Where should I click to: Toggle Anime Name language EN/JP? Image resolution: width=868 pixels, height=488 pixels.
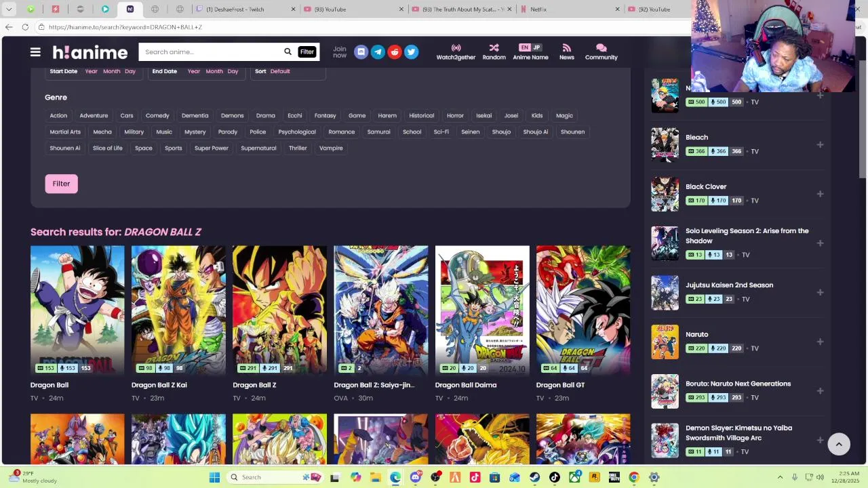530,47
